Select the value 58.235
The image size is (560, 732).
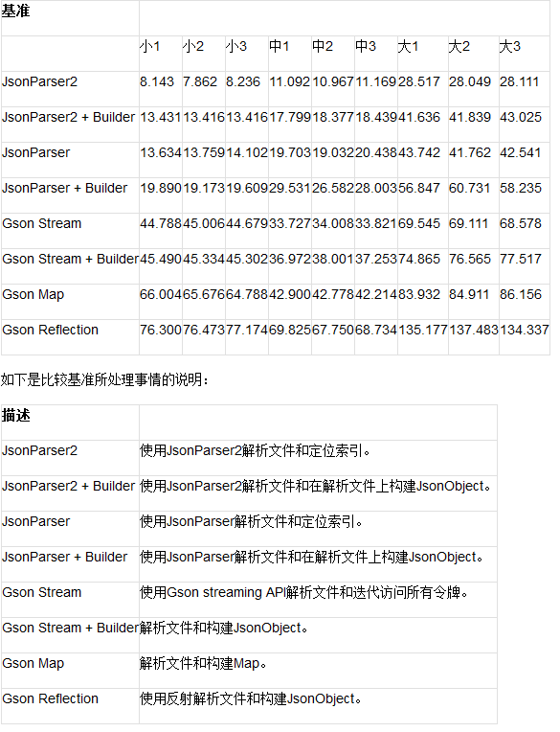click(x=521, y=188)
